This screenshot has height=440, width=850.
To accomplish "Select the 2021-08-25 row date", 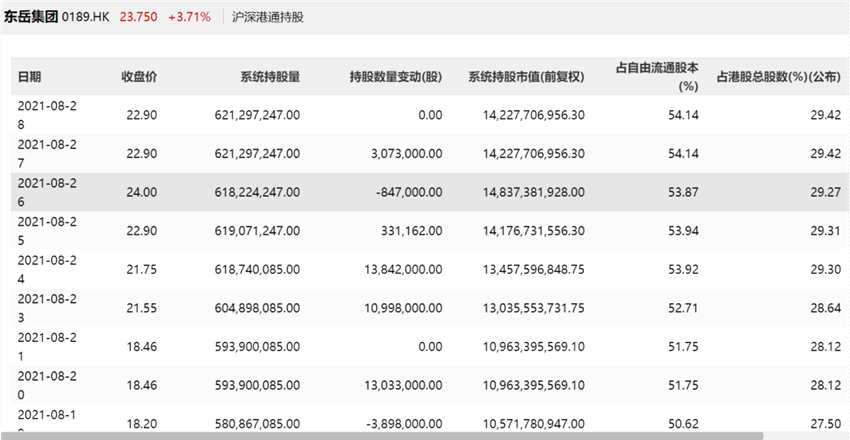I will 46,231.
